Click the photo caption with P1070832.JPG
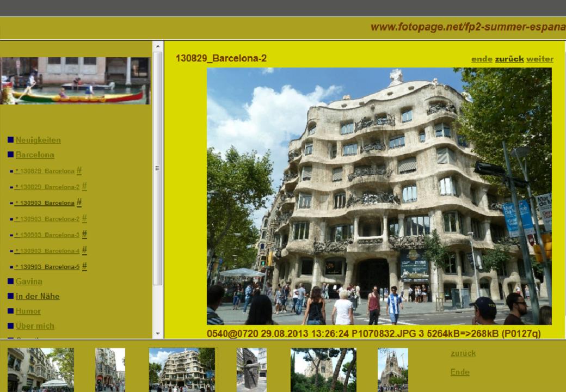 pos(373,334)
